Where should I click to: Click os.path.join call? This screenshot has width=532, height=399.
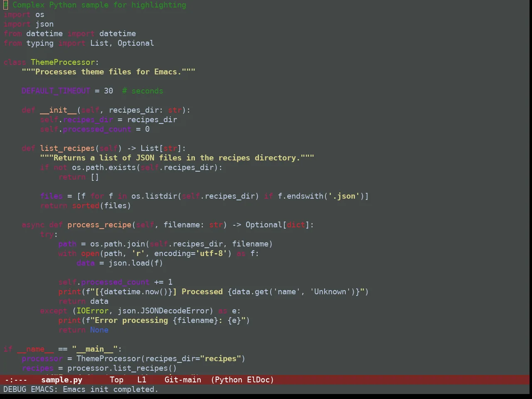[x=118, y=244]
